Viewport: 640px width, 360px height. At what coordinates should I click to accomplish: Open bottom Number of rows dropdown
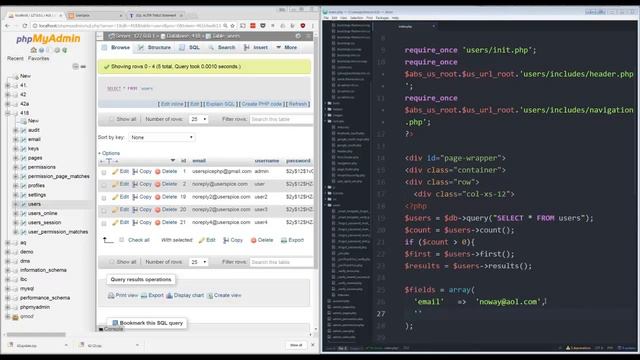point(198,262)
